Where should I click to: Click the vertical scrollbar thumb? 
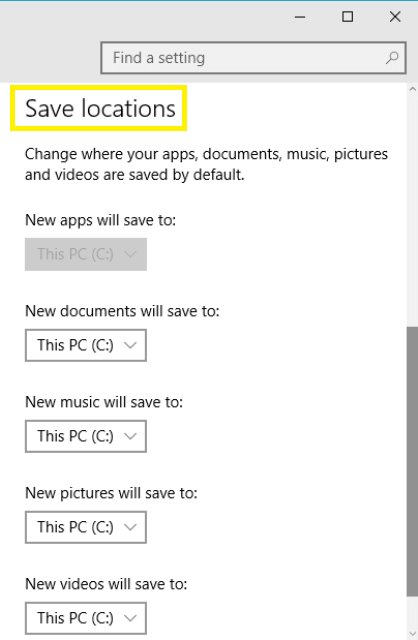pyautogui.click(x=412, y=461)
